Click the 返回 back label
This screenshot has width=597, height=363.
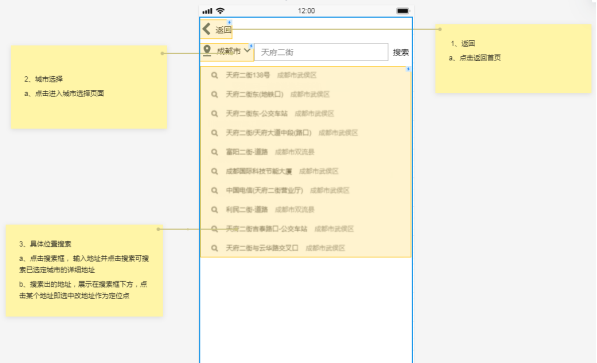[223, 30]
